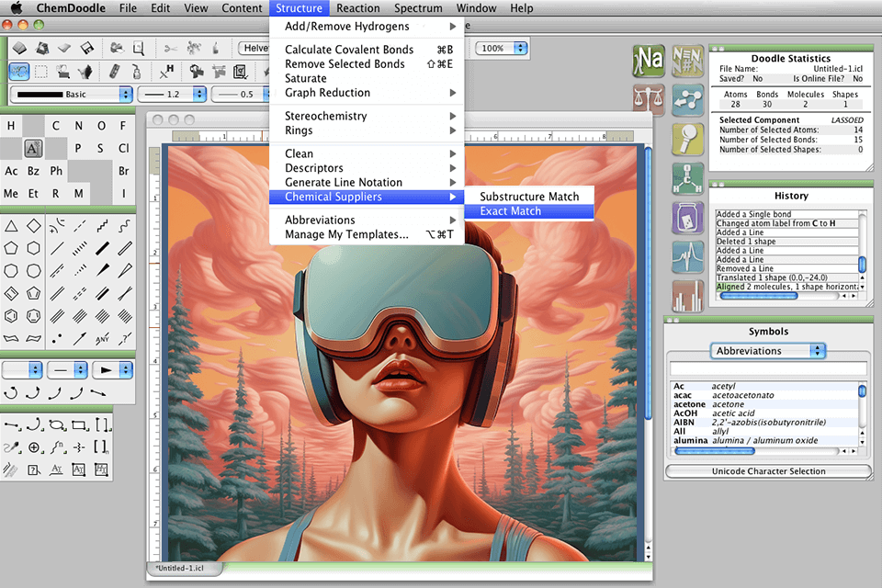Select the Lasso selection tool

[18, 71]
